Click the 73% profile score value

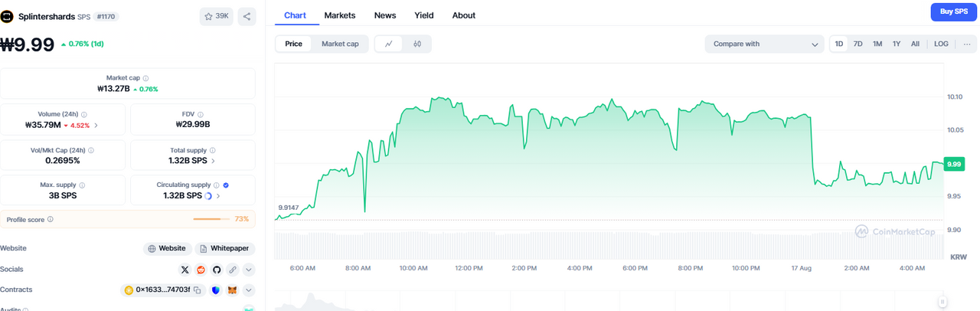(242, 219)
